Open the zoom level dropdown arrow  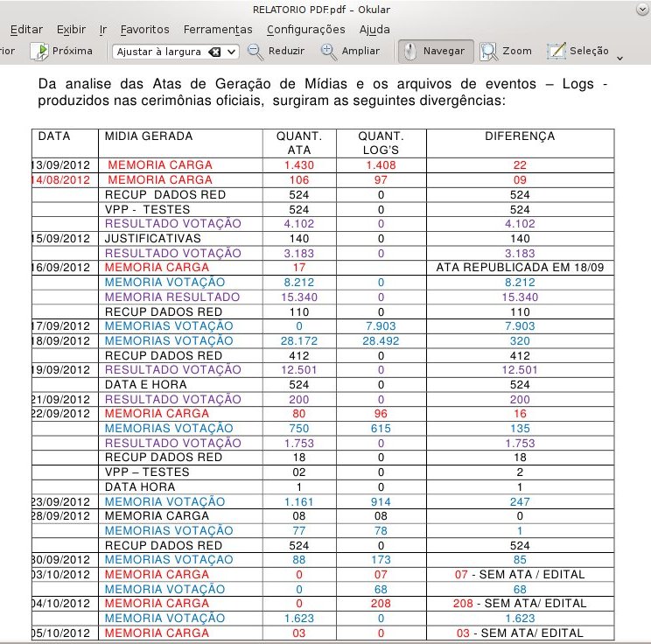[x=232, y=52]
